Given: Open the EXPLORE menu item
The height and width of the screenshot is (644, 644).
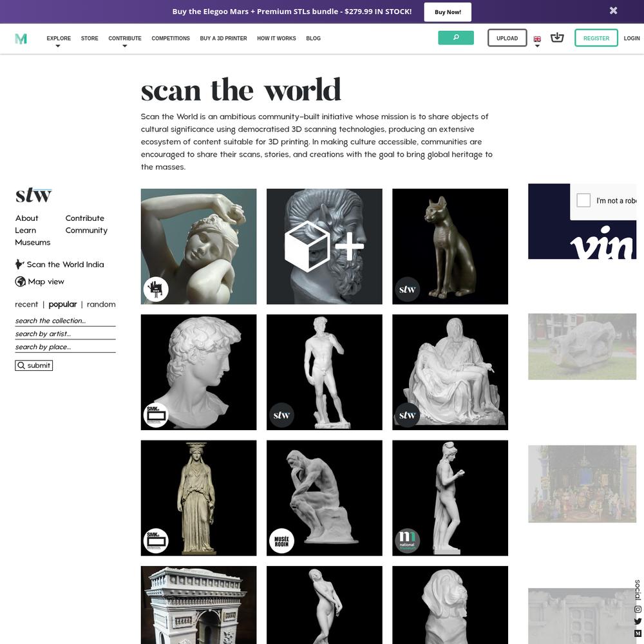Looking at the screenshot, I should coord(59,38).
